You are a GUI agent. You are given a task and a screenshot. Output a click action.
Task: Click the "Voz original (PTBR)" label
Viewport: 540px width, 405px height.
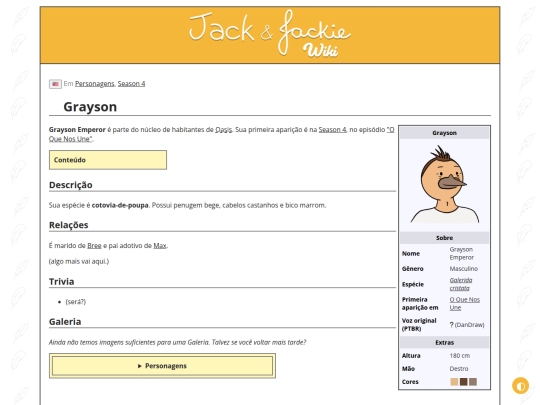pos(419,324)
